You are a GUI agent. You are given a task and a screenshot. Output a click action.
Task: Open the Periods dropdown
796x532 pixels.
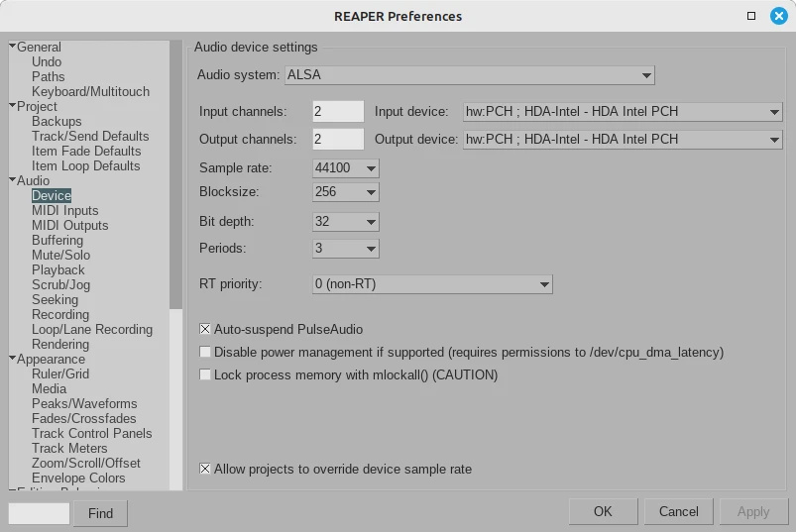point(346,249)
